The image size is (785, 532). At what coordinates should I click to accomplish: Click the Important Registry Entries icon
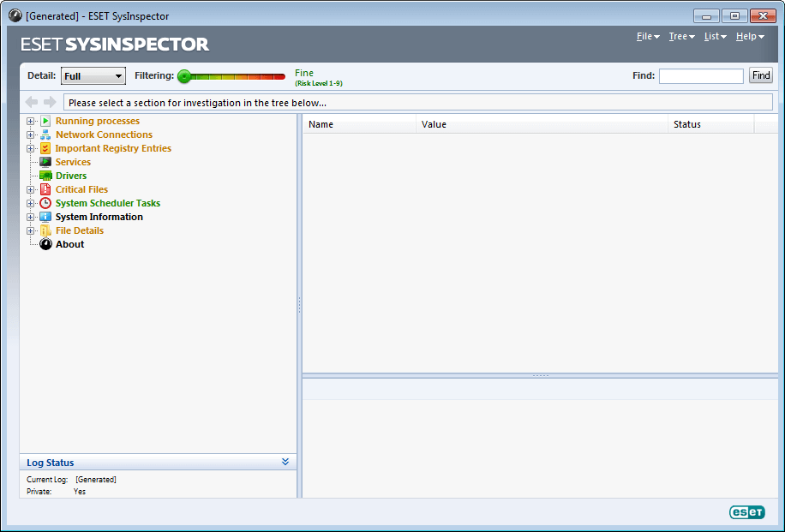[45, 148]
